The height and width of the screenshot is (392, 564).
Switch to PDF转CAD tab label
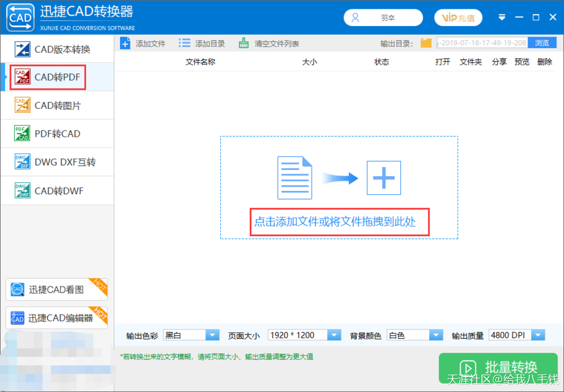[57, 134]
